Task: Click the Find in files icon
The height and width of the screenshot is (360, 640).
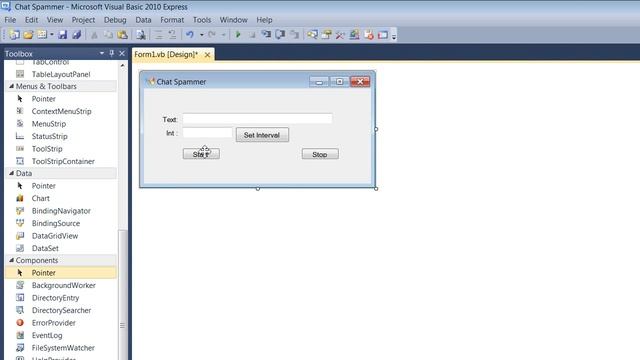Action: pyautogui.click(x=141, y=35)
